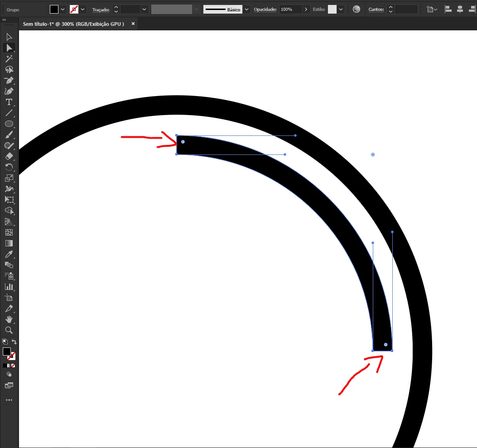The height and width of the screenshot is (448, 477).
Task: Open the Traçado stroke weight dropdown
Action: pyautogui.click(x=144, y=10)
